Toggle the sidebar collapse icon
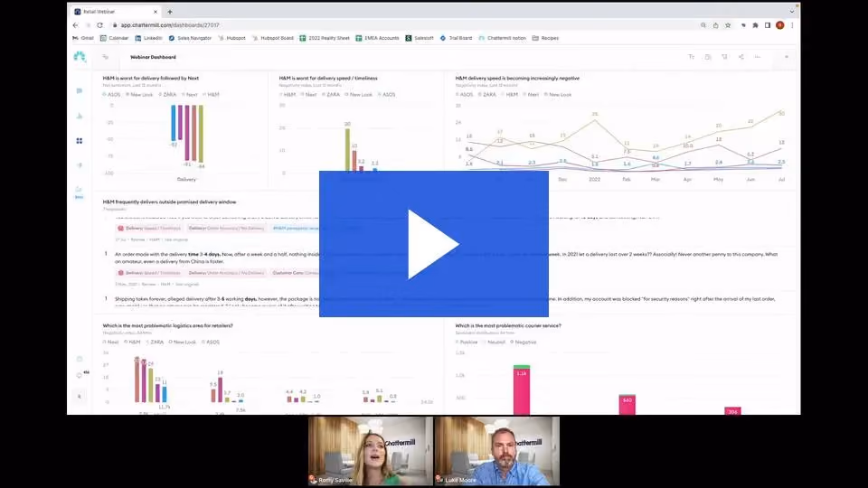Viewport: 868px width, 488px height. 105,57
